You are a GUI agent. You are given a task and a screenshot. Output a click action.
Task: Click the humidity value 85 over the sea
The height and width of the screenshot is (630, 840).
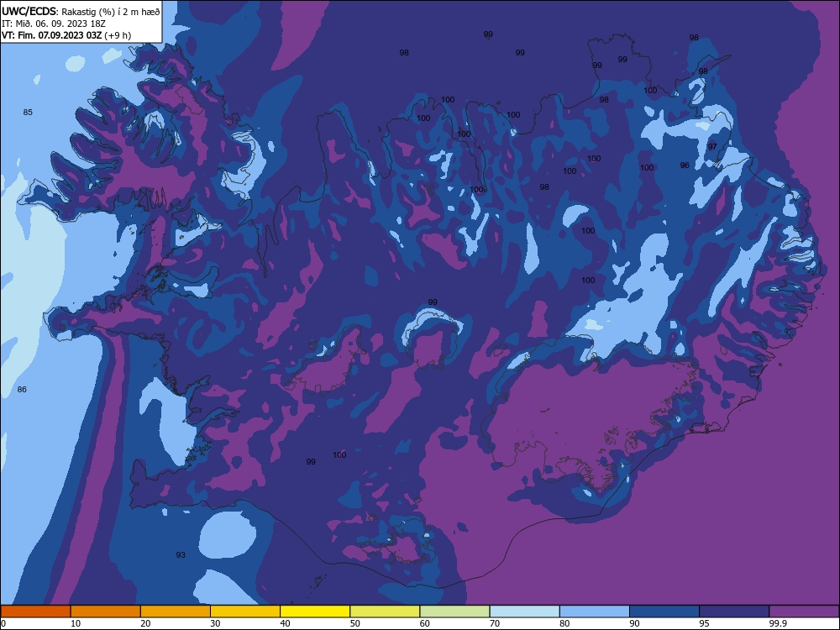pyautogui.click(x=28, y=112)
